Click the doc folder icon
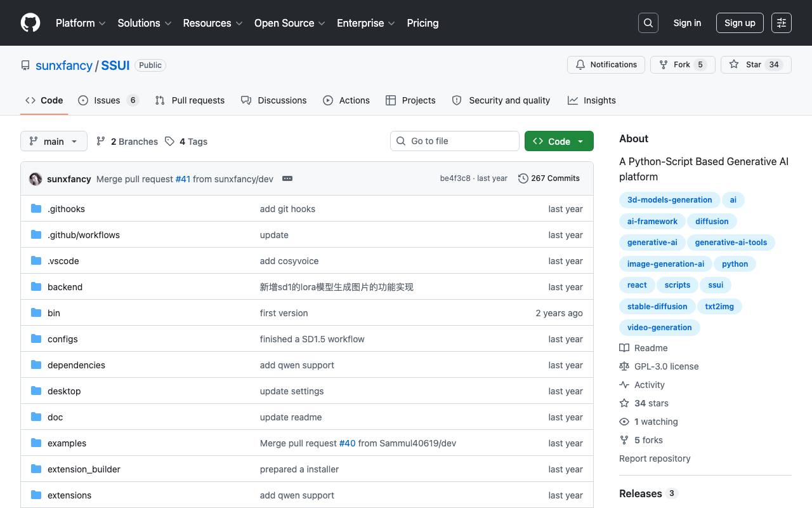The image size is (812, 508). (36, 417)
